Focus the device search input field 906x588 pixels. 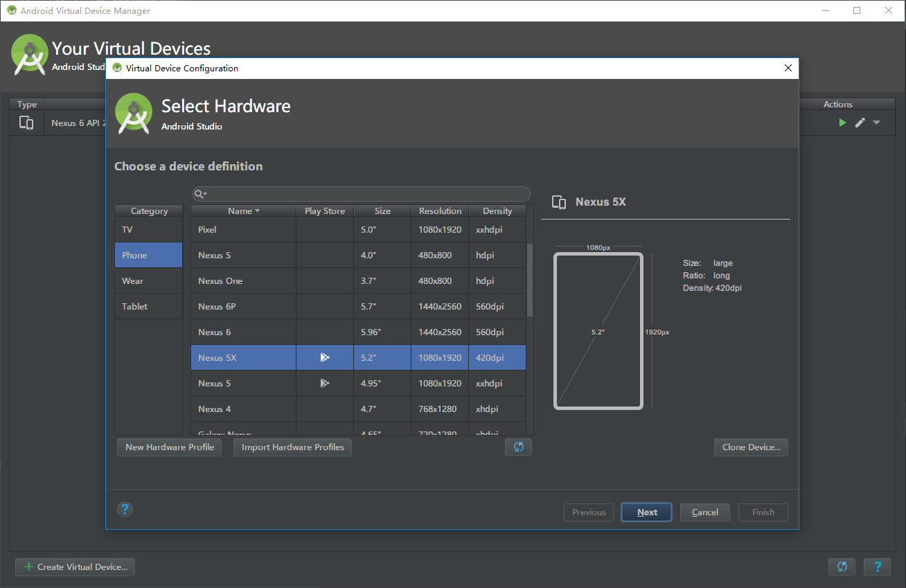click(x=367, y=194)
